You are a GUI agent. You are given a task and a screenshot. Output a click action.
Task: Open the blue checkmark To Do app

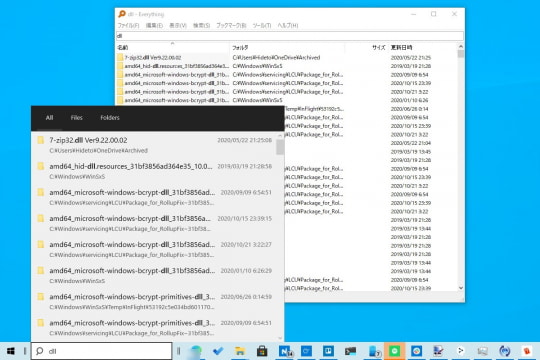218,351
